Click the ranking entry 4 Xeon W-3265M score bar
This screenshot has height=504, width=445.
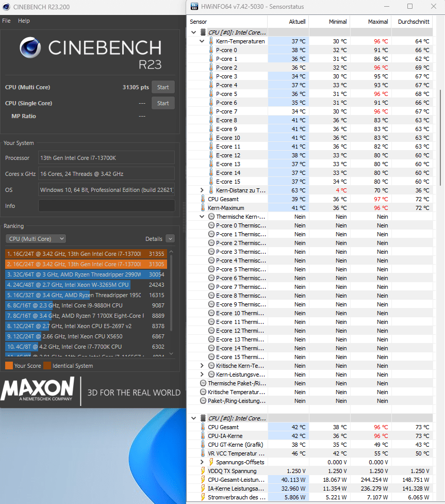pyautogui.click(x=68, y=285)
